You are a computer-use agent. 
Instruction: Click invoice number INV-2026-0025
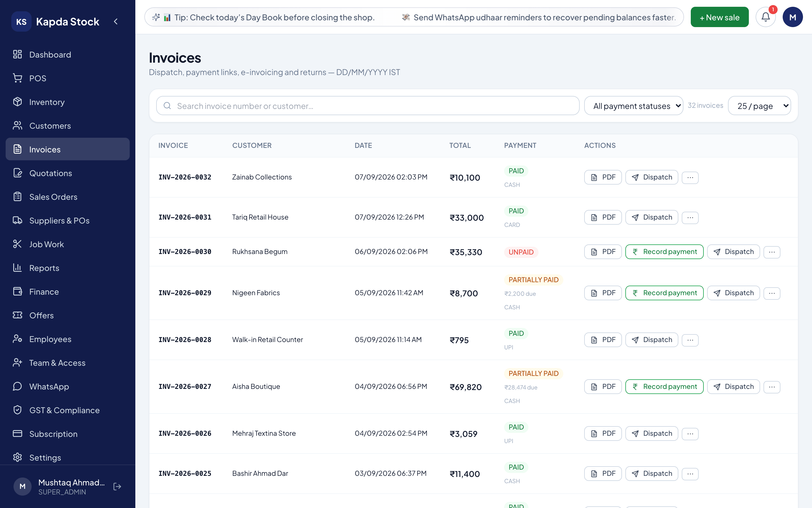pyautogui.click(x=185, y=473)
